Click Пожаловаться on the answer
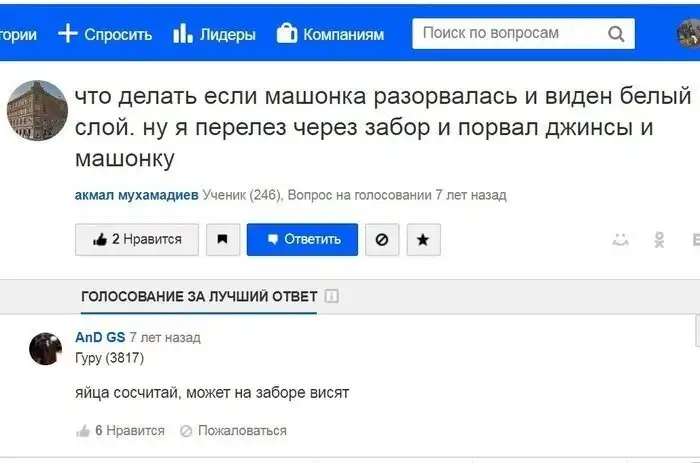The image size is (700, 463). [233, 431]
